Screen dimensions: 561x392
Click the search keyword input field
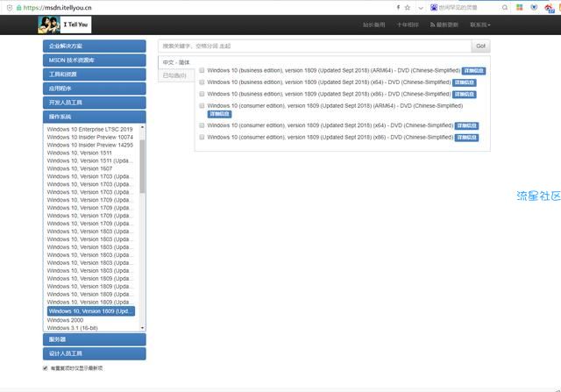(315, 46)
